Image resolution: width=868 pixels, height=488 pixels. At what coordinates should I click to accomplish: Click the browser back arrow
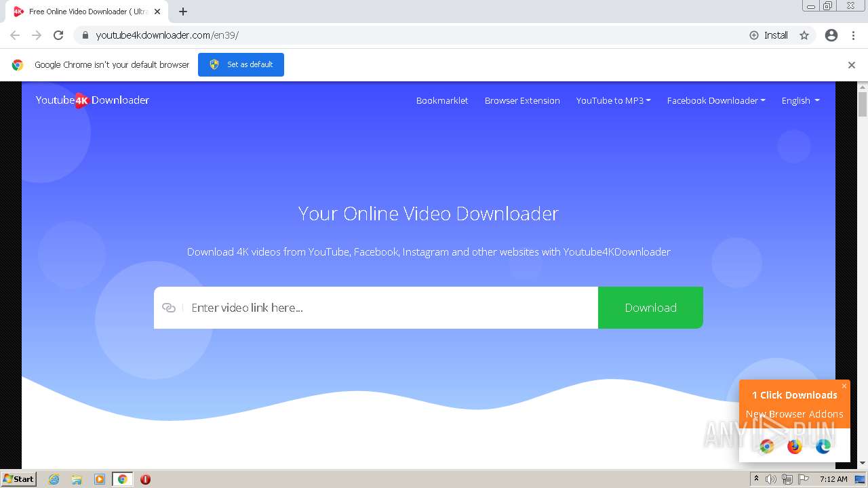[x=15, y=35]
